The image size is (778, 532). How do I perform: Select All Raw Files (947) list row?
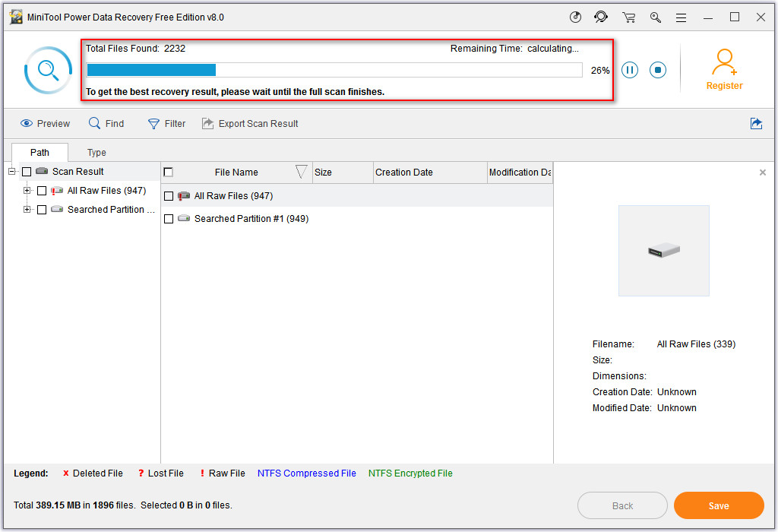tap(357, 196)
